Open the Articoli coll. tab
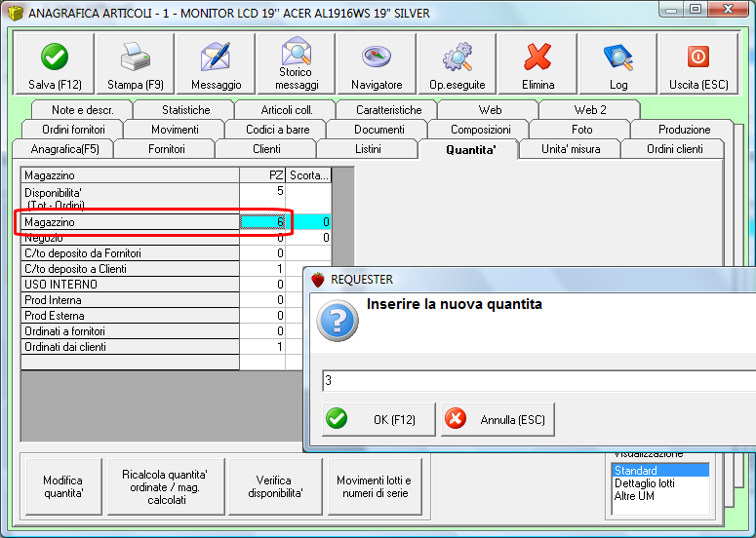The height and width of the screenshot is (538, 756). (x=287, y=110)
